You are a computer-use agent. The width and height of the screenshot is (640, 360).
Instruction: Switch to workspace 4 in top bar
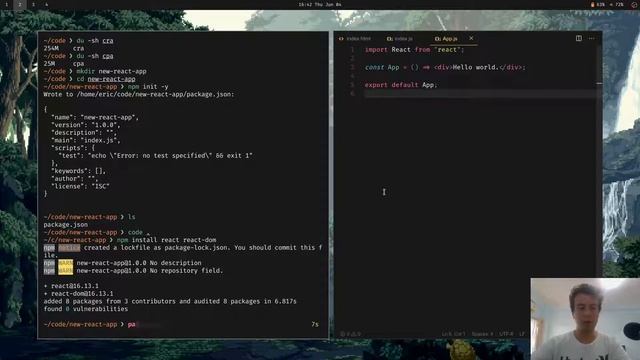click(x=47, y=4)
